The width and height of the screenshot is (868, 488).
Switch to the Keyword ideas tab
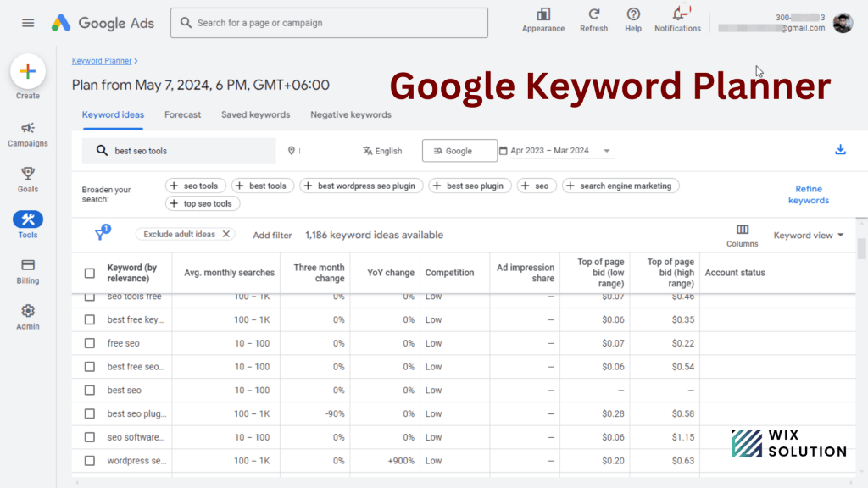click(x=113, y=114)
